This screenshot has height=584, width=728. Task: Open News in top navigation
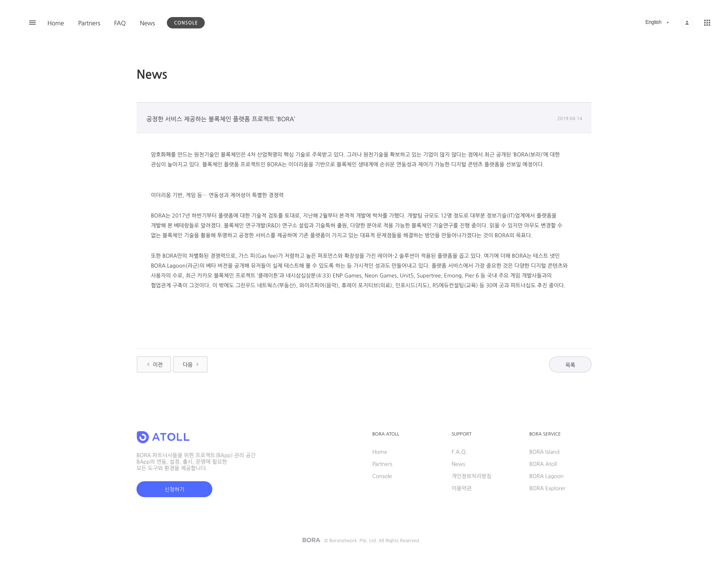[147, 23]
